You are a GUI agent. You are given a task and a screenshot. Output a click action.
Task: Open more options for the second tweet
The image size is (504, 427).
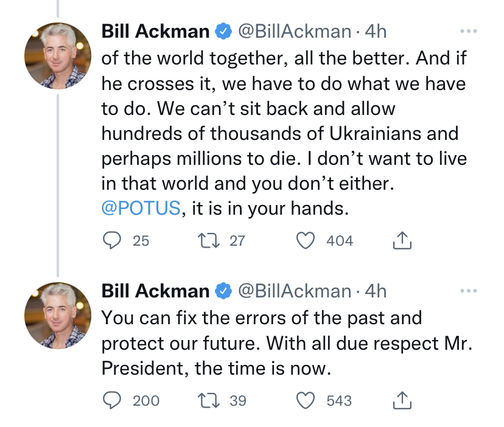pos(468,291)
